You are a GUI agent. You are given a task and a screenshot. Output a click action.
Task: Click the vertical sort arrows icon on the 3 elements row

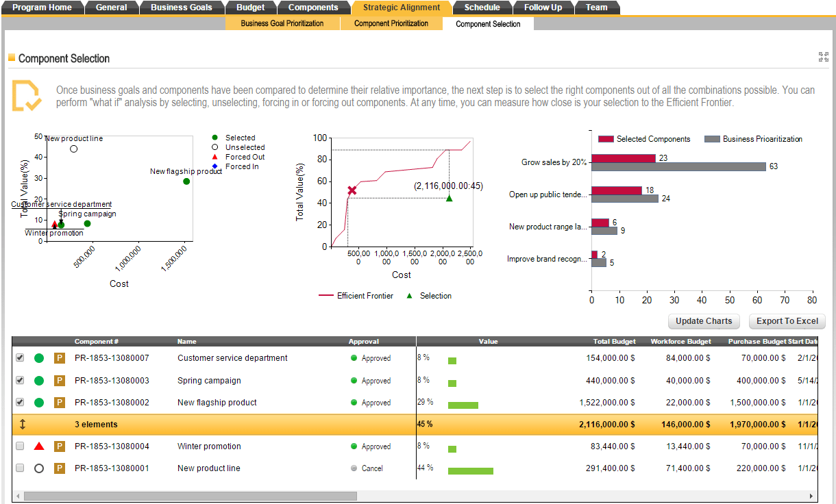pyautogui.click(x=21, y=424)
